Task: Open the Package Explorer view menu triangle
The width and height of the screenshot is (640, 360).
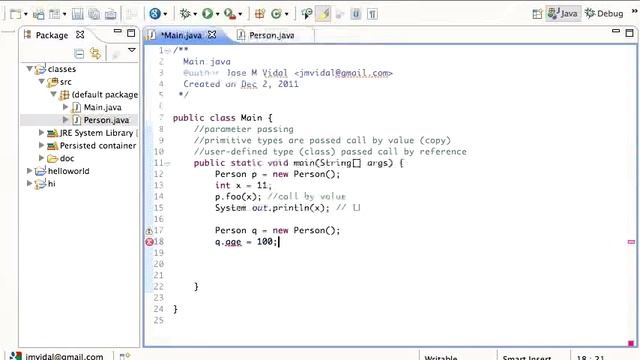Action: click(x=132, y=50)
